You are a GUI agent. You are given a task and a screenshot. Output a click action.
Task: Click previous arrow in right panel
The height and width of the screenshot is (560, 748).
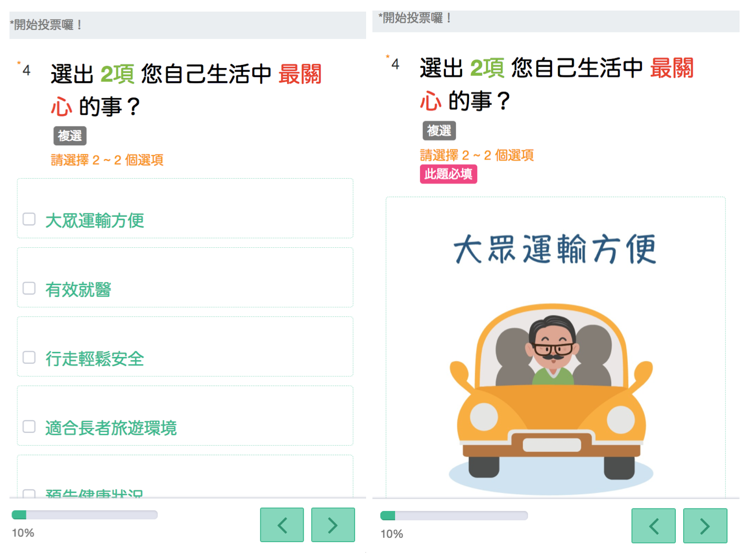[x=654, y=526]
